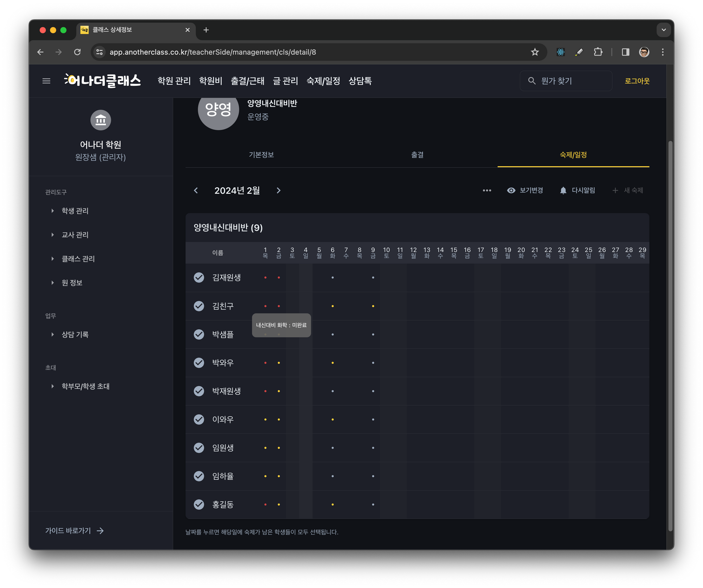Image resolution: width=703 pixels, height=588 pixels.
Task: Switch to the 기본정보 tab
Action: pyautogui.click(x=261, y=155)
